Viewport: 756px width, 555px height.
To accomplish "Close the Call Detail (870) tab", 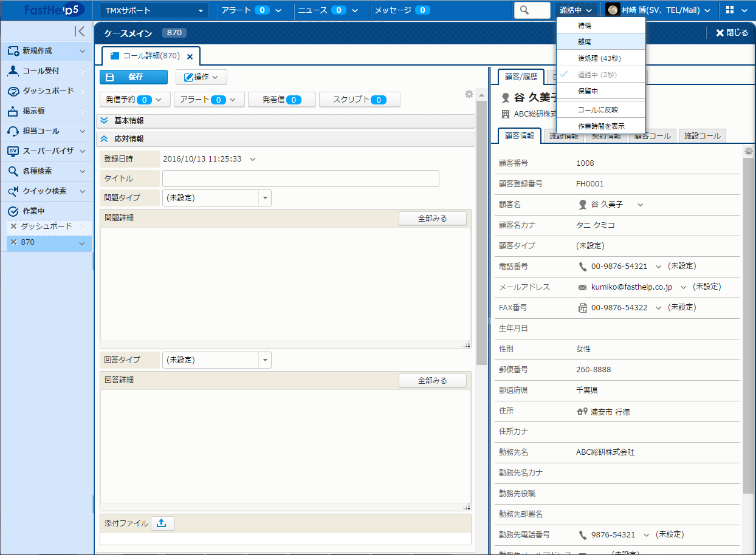I will [x=190, y=56].
